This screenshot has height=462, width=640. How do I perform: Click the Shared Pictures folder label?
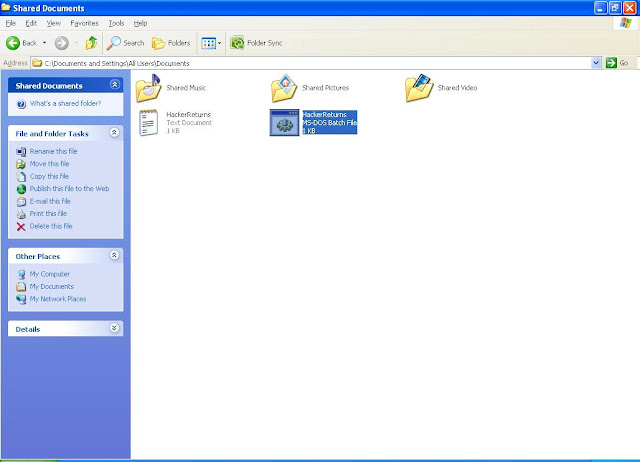click(325, 88)
